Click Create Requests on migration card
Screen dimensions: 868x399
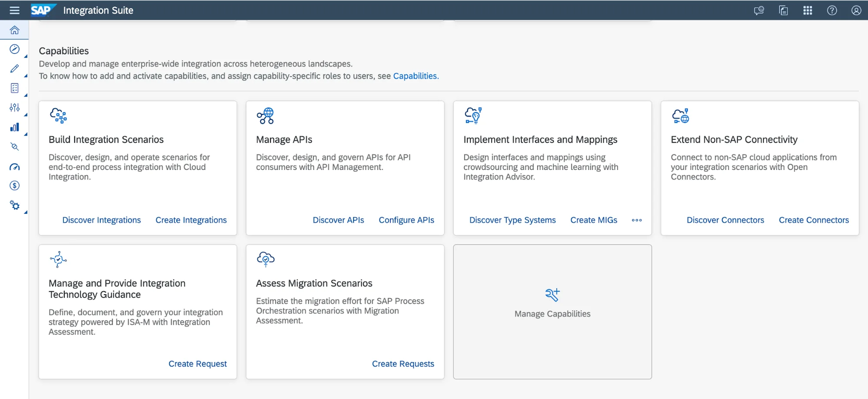pos(403,364)
